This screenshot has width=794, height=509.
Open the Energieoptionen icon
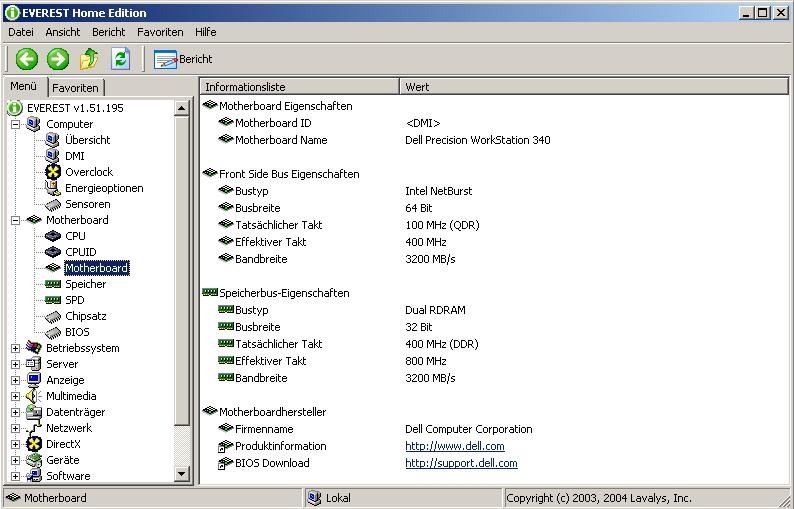52,188
